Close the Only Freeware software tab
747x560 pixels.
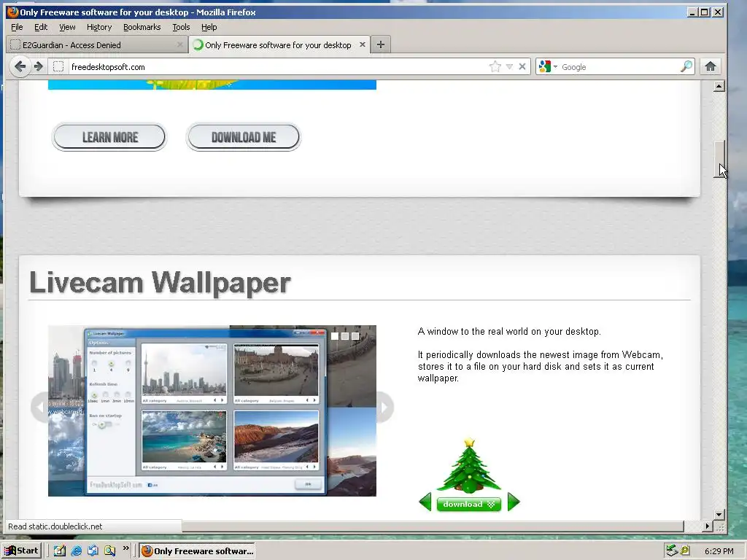363,44
